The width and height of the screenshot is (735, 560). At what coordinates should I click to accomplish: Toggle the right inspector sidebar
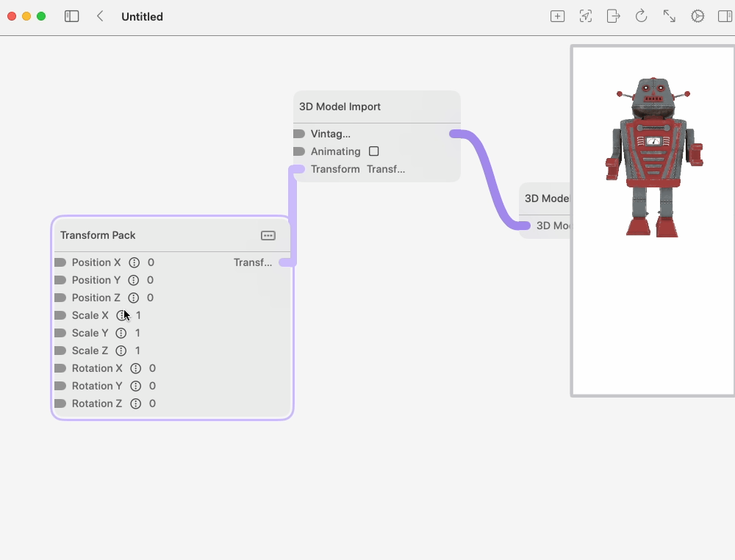[724, 16]
